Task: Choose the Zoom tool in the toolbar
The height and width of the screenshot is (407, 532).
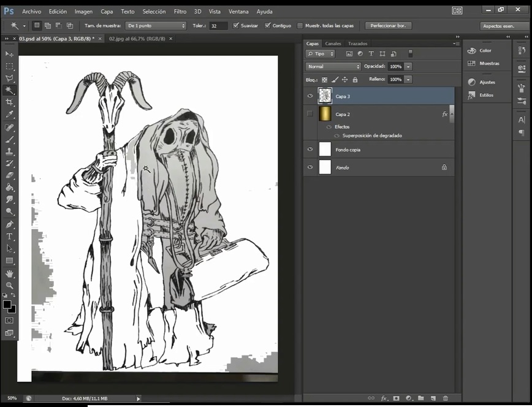Action: [9, 286]
